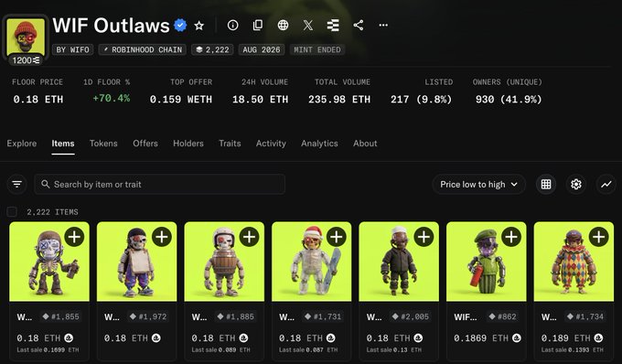Show the Activity tab
Viewport: 622px width, 364px height.
[271, 144]
